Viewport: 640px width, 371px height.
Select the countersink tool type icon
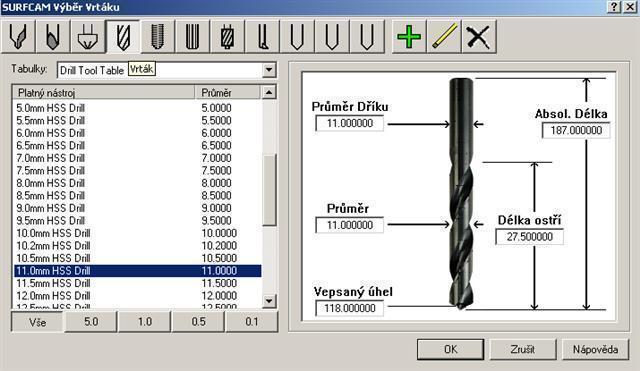coord(88,37)
